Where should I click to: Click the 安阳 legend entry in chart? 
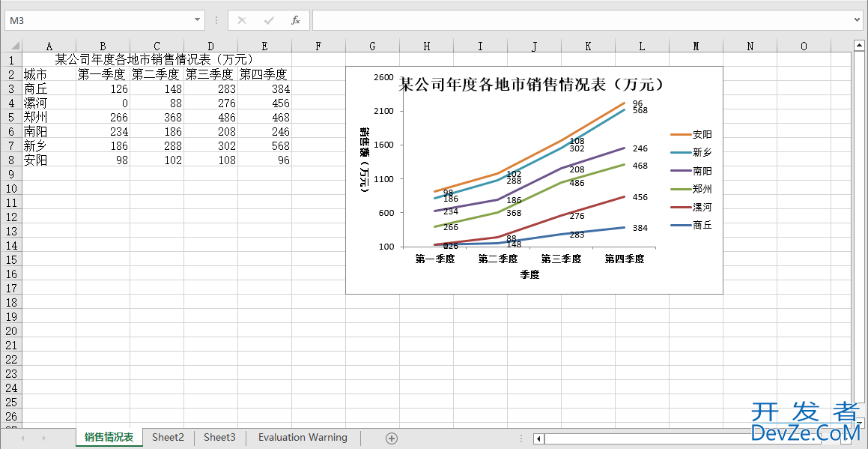coord(691,135)
